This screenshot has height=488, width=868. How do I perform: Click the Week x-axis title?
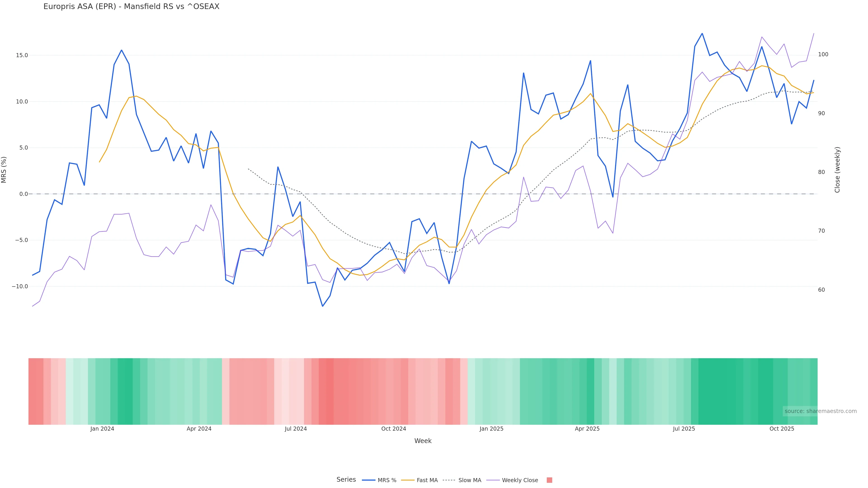tap(423, 441)
